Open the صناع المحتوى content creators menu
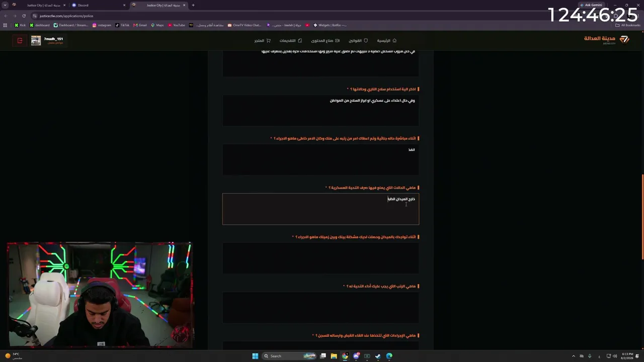The width and height of the screenshot is (644, 362). coord(325,41)
